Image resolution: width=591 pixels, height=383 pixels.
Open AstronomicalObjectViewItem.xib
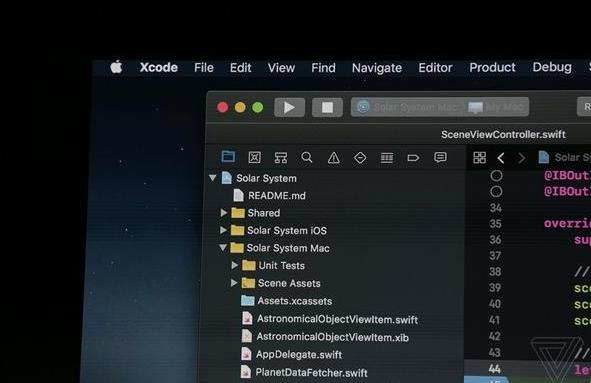tap(325, 337)
